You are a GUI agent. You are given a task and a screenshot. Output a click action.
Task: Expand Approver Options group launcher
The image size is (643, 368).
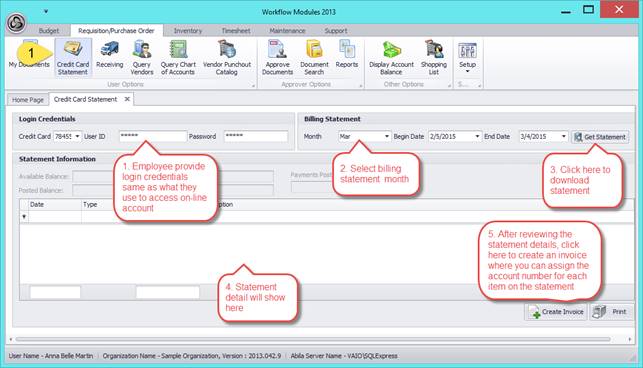click(361, 85)
